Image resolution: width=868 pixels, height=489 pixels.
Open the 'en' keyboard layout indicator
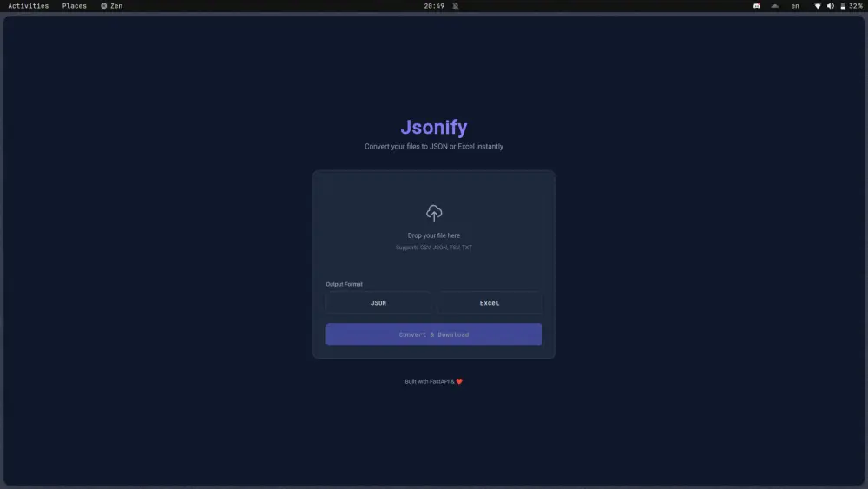[795, 6]
